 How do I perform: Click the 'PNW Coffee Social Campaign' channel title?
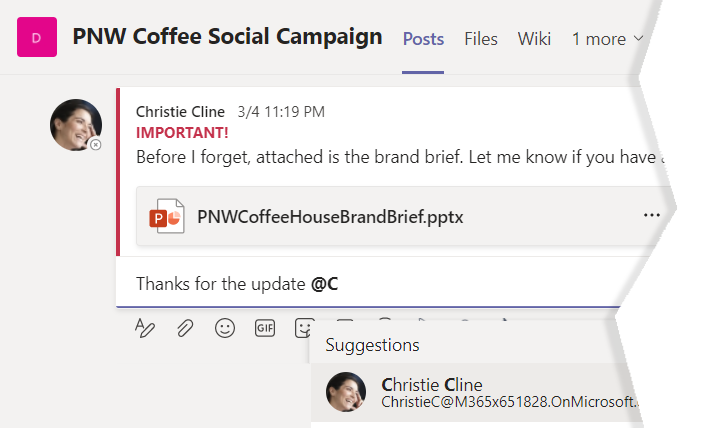point(228,37)
